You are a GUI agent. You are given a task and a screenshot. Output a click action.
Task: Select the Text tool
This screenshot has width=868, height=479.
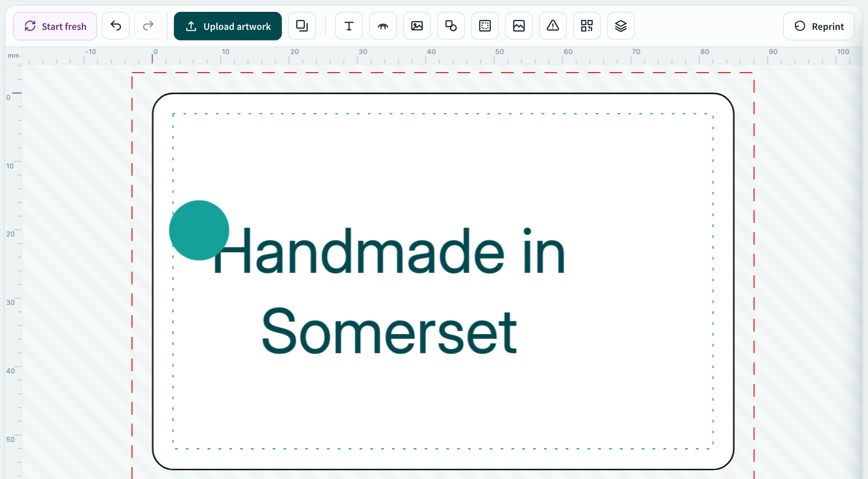349,26
